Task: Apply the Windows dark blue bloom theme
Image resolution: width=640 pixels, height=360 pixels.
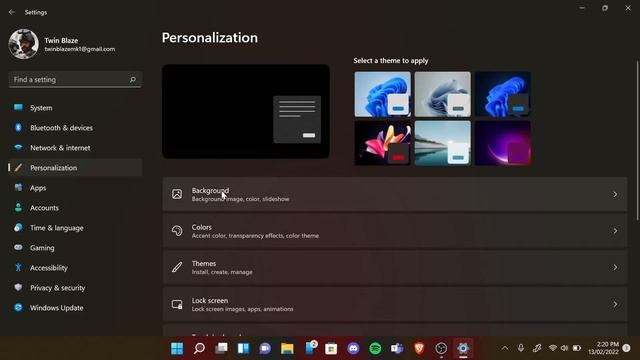Action: pyautogui.click(x=503, y=94)
